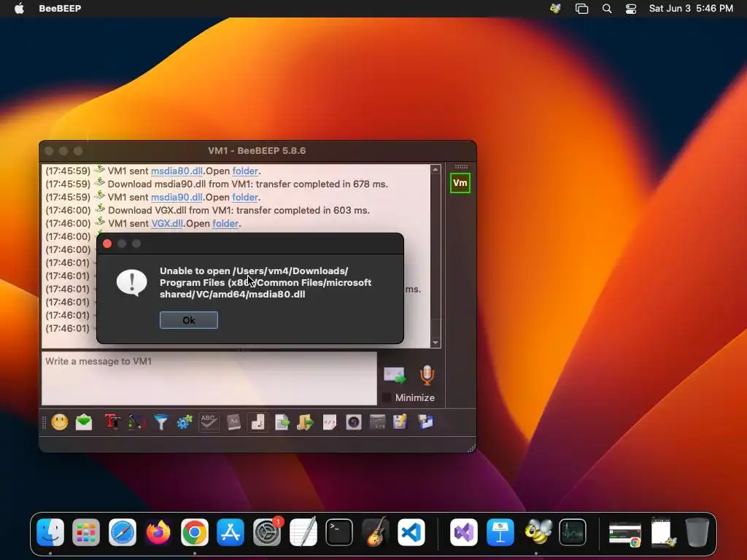Click the funnel filter icon
Image resolution: width=747 pixels, height=560 pixels.
tap(161, 422)
